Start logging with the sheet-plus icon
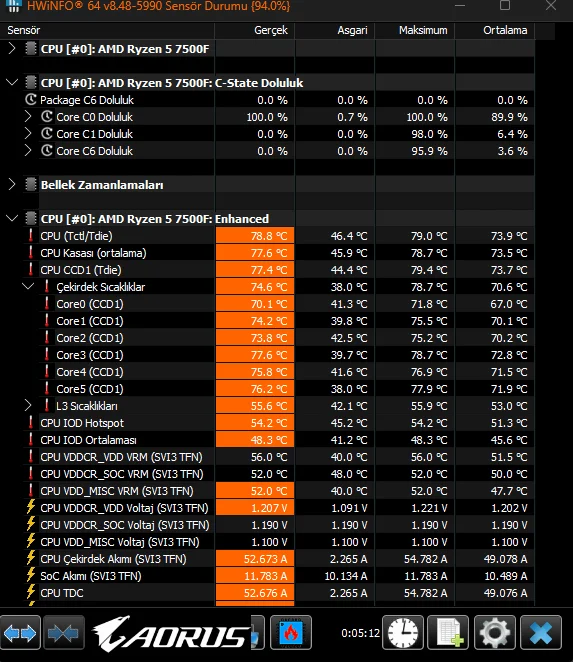Viewport: 573px width, 662px height. pyautogui.click(x=448, y=632)
